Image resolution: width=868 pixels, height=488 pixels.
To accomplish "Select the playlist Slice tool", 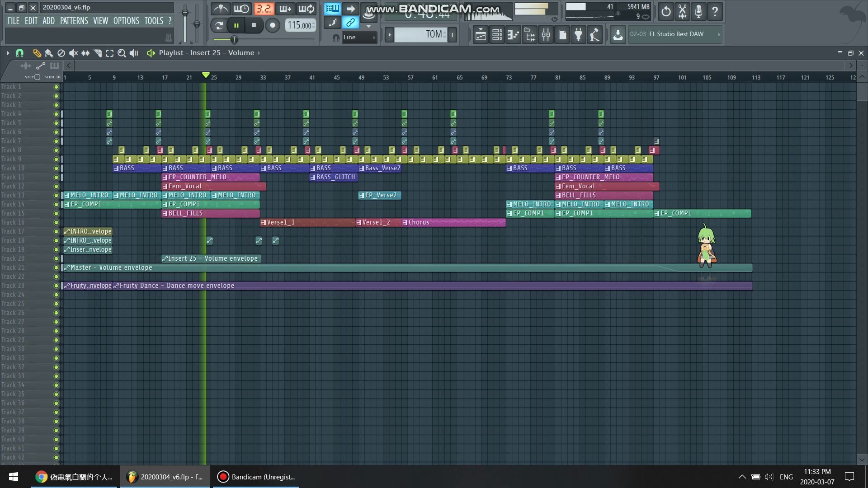I will tap(98, 53).
